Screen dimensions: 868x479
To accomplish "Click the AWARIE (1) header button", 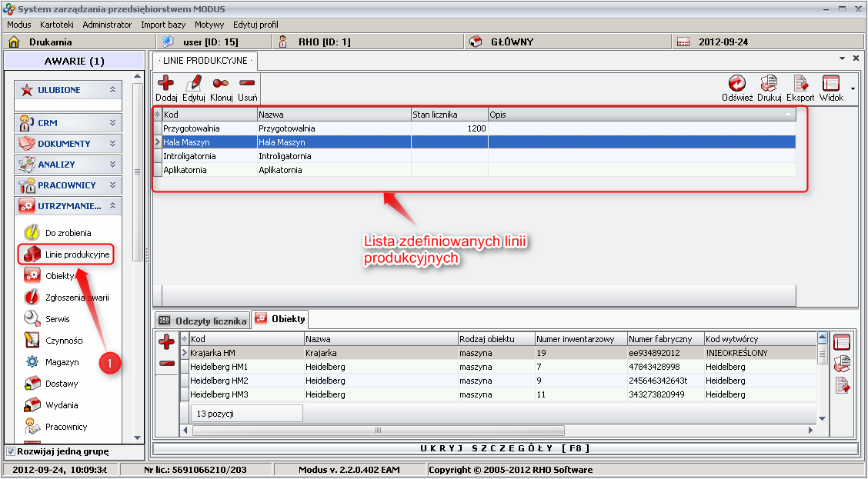I will tap(74, 61).
